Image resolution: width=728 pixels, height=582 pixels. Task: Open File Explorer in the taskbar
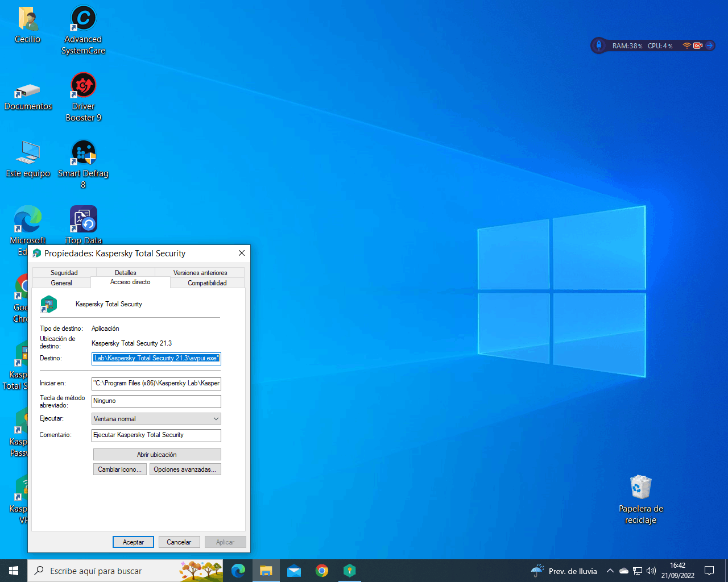point(266,571)
